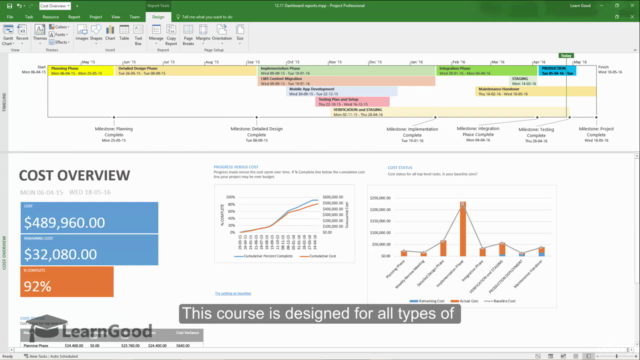Open the Cost Overview view combo box
The image size is (640, 360).
pos(55,6)
